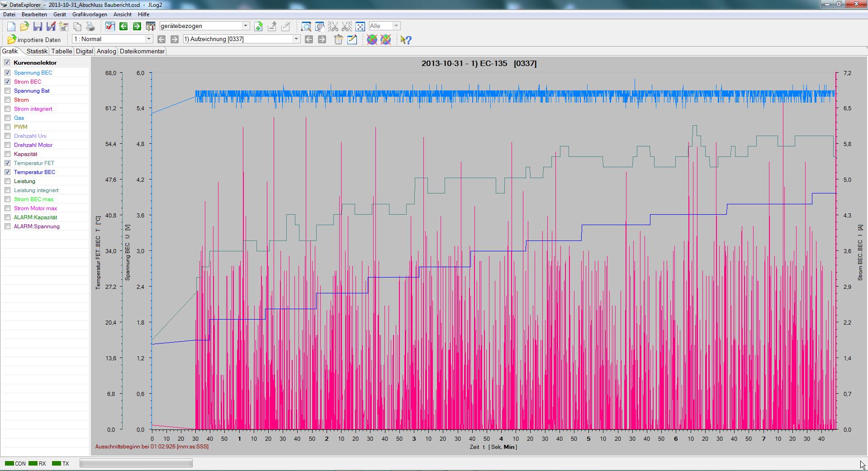Screen dimensions: 868x471
Task: Open the 1 : Normal channel dropdown
Action: click(148, 39)
